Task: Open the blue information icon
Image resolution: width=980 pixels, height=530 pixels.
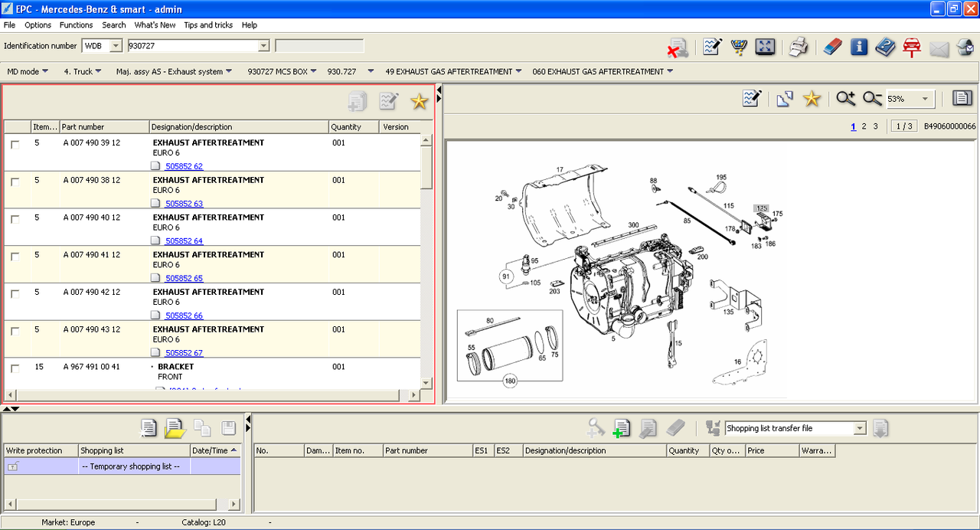Action: click(x=859, y=47)
